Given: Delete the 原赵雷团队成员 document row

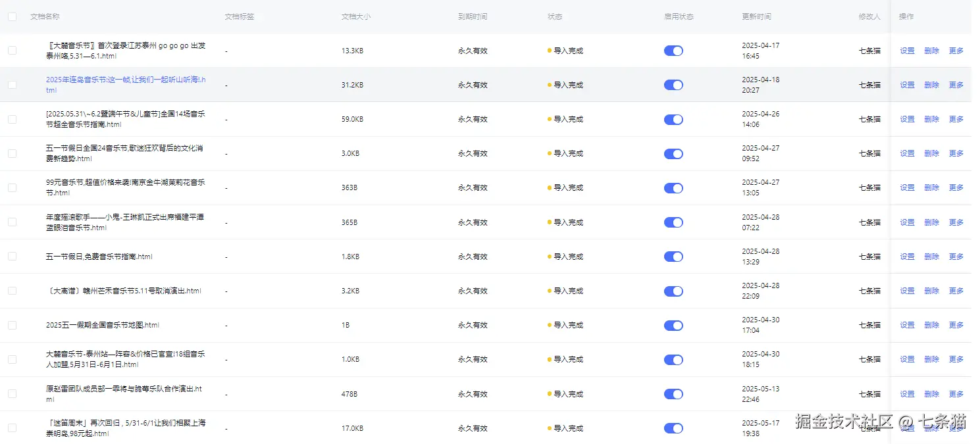Looking at the screenshot, I should 931,394.
